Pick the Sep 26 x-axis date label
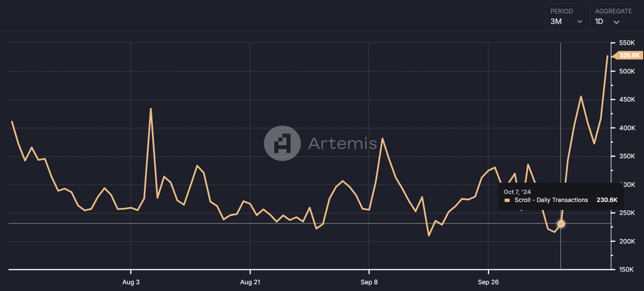This screenshot has width=644, height=291. pyautogui.click(x=488, y=282)
